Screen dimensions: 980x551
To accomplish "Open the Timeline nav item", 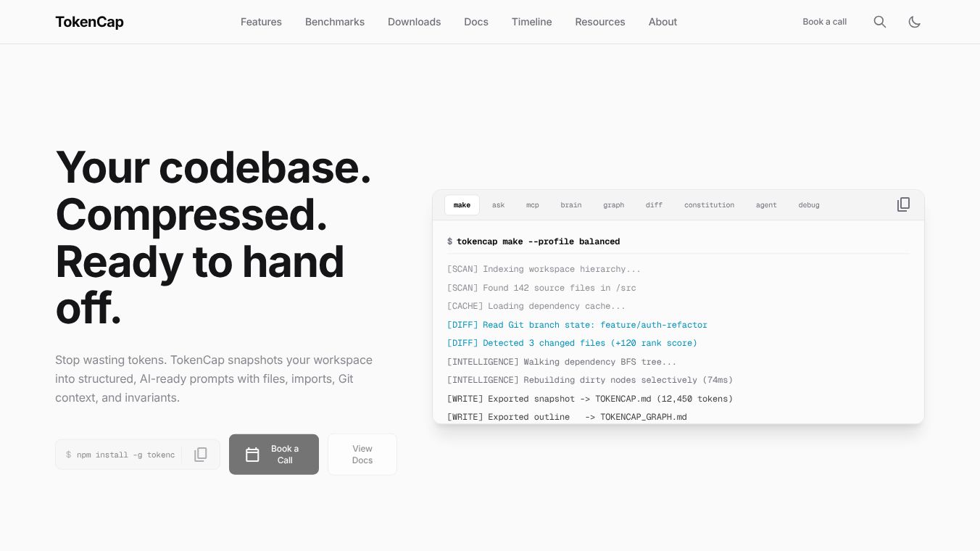I will tap(531, 22).
